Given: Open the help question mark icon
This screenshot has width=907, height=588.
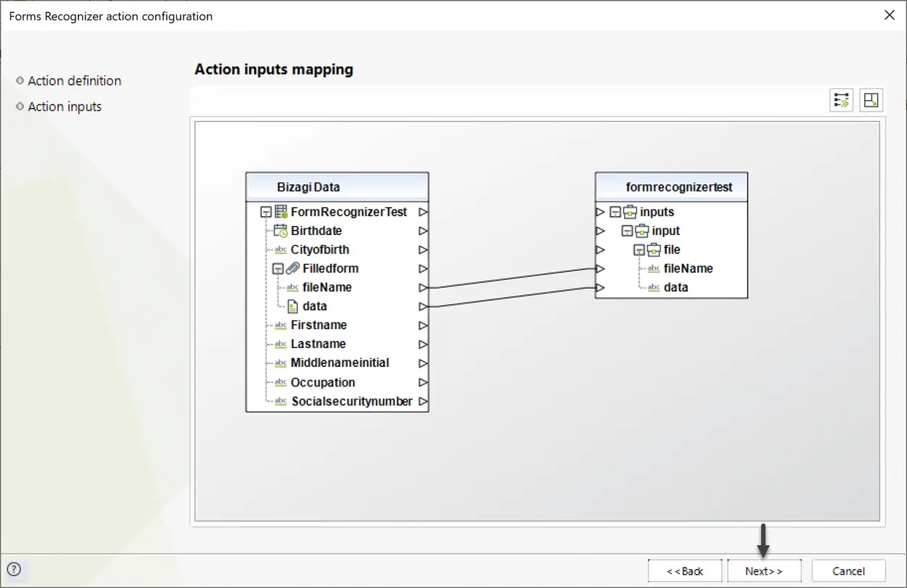Looking at the screenshot, I should [14, 569].
